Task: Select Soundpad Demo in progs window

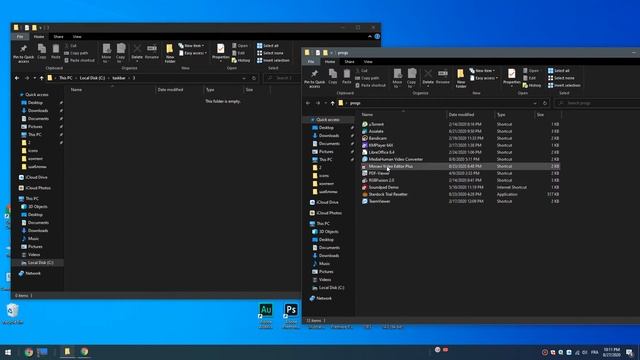Action: click(460, 187)
